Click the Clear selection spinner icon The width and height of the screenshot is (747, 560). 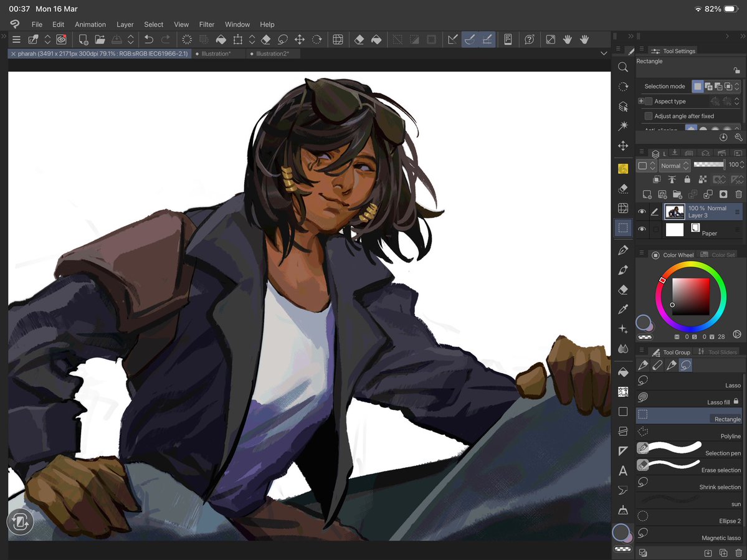pyautogui.click(x=187, y=39)
